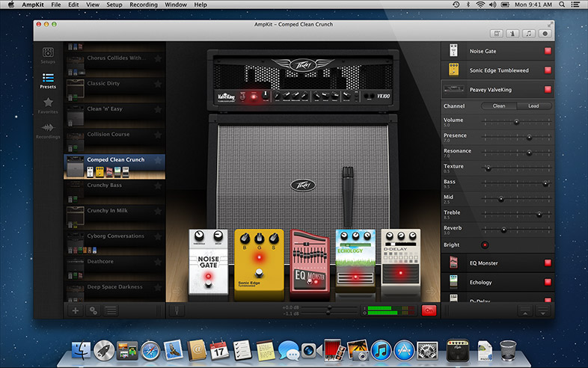
Task: Open Finder from the Dock
Action: [81, 350]
